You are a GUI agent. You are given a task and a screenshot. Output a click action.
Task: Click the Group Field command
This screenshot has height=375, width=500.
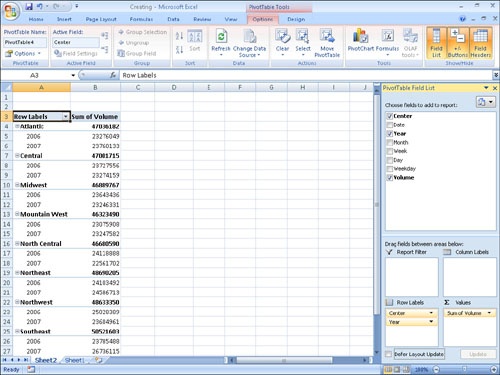(137, 53)
